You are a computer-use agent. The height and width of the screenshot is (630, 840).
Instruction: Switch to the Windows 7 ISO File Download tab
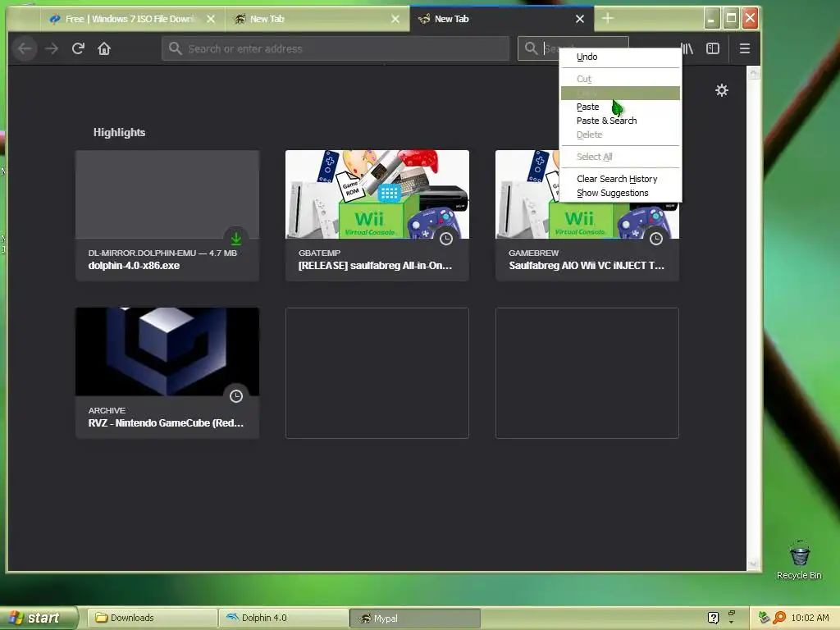[130, 19]
